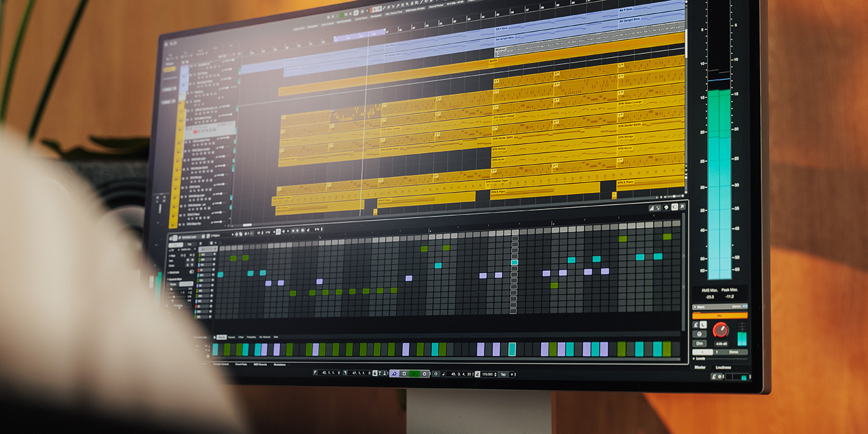This screenshot has width=868, height=434.
Task: Open the dropdown arrow next to Tap
Action: 512,374
